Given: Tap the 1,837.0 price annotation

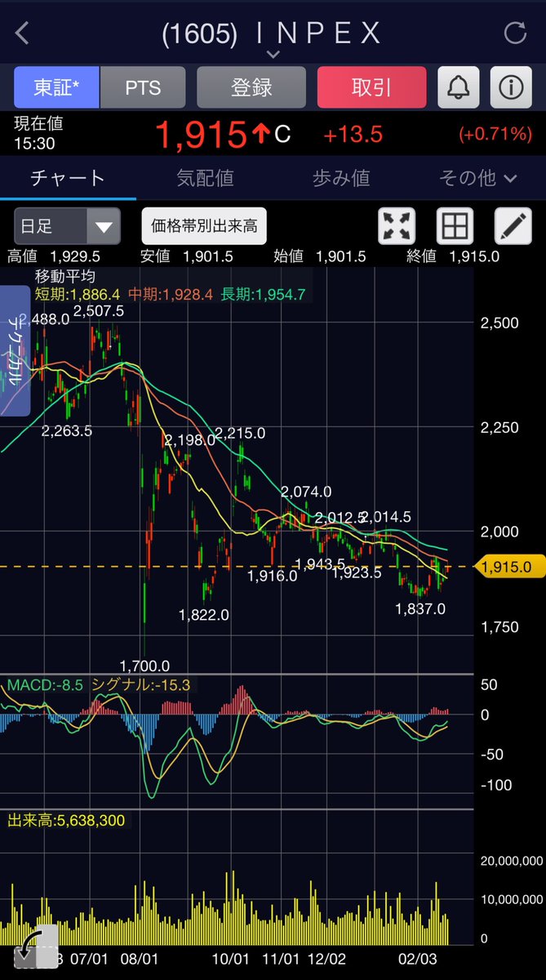Looking at the screenshot, I should (x=420, y=608).
